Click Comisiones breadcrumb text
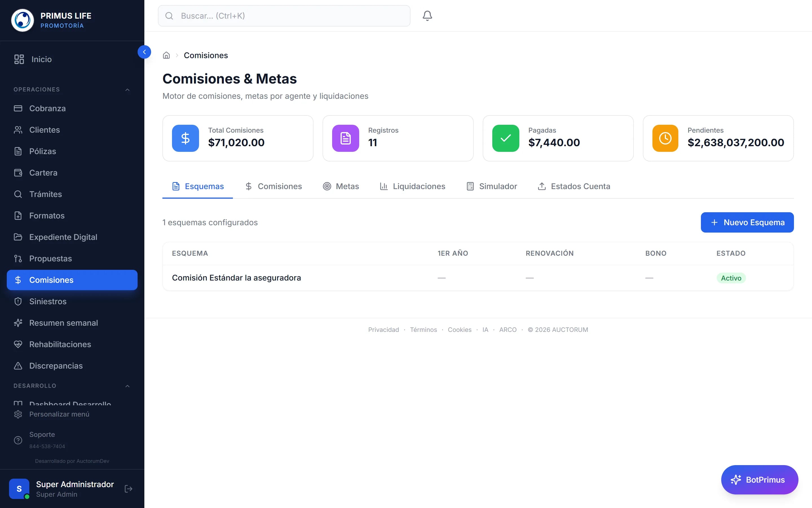812x508 pixels. click(x=206, y=55)
